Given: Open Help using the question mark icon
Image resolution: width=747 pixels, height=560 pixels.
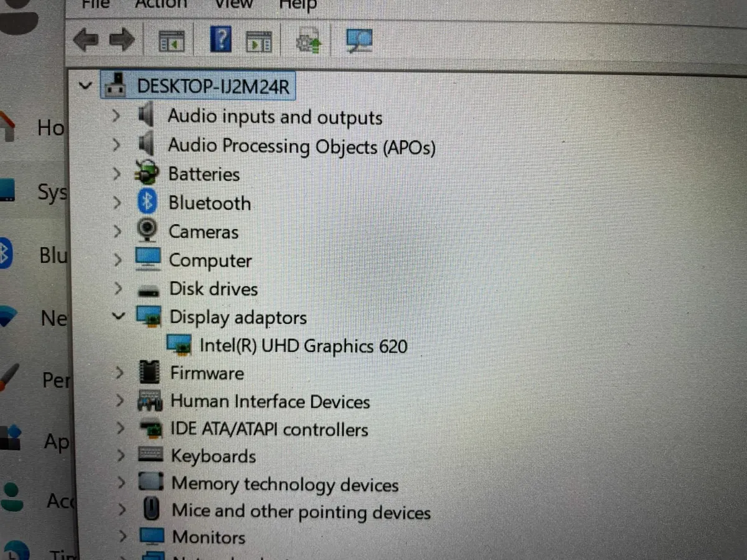Looking at the screenshot, I should point(222,39).
